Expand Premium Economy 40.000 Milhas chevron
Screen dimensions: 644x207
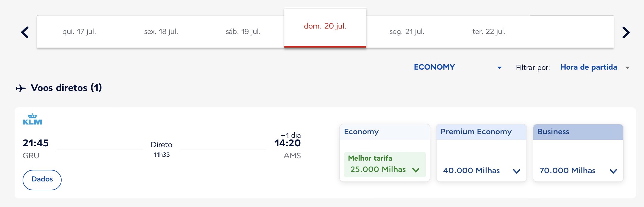[x=517, y=171]
